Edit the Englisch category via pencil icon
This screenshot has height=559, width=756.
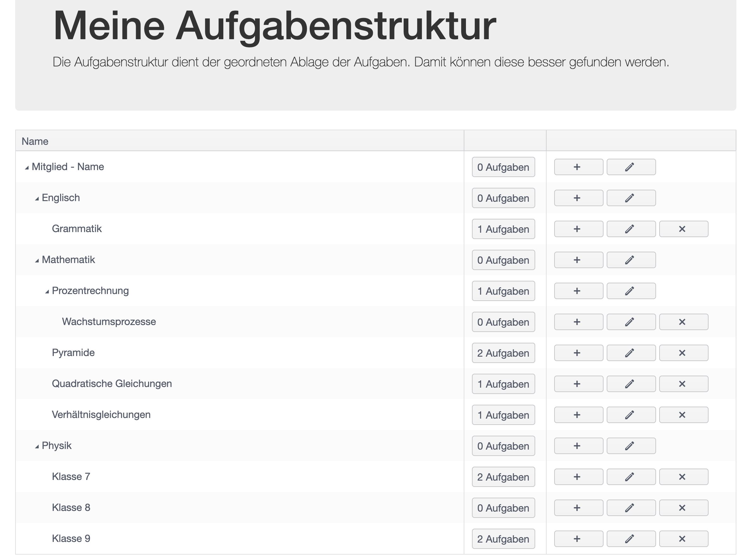click(631, 198)
